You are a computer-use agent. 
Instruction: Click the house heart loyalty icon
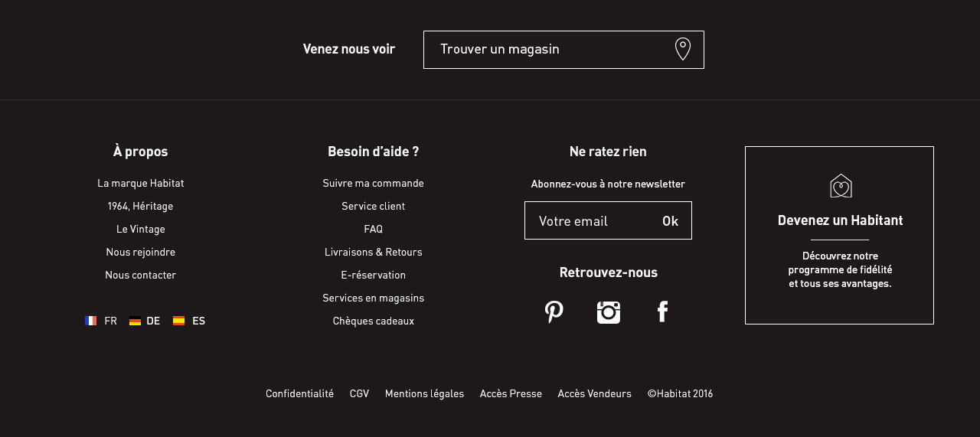click(x=841, y=186)
